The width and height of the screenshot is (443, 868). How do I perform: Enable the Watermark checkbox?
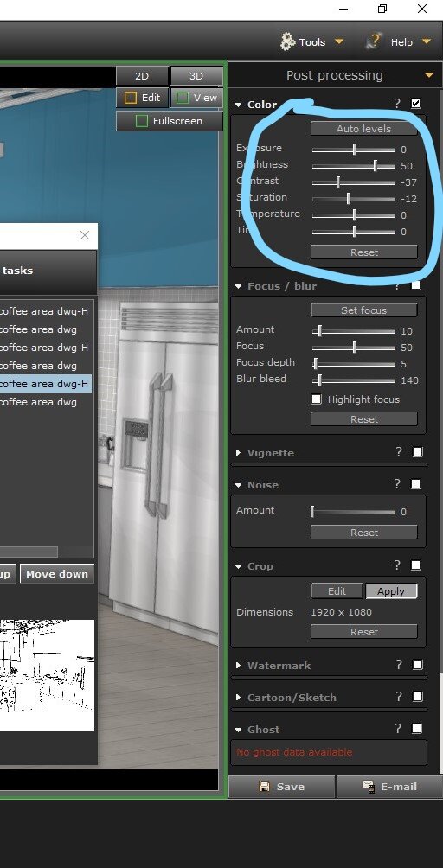click(x=418, y=665)
